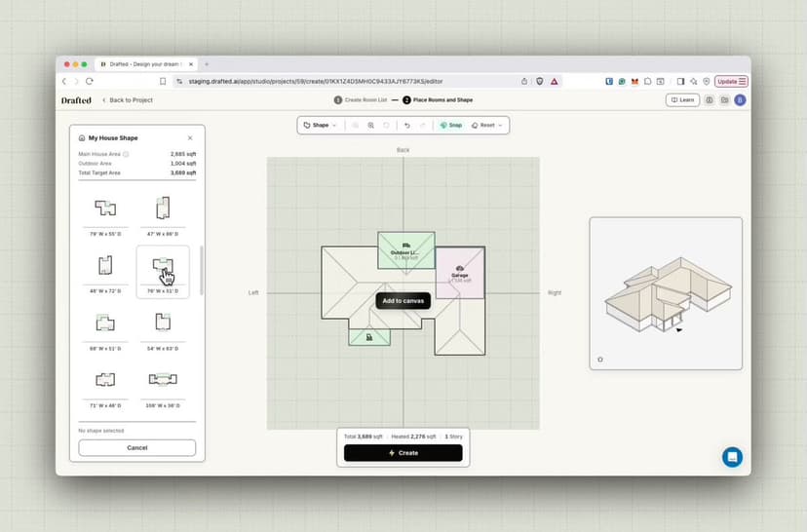This screenshot has width=807, height=532.
Task: Select the 108' W x 56' D house shape
Action: click(163, 387)
